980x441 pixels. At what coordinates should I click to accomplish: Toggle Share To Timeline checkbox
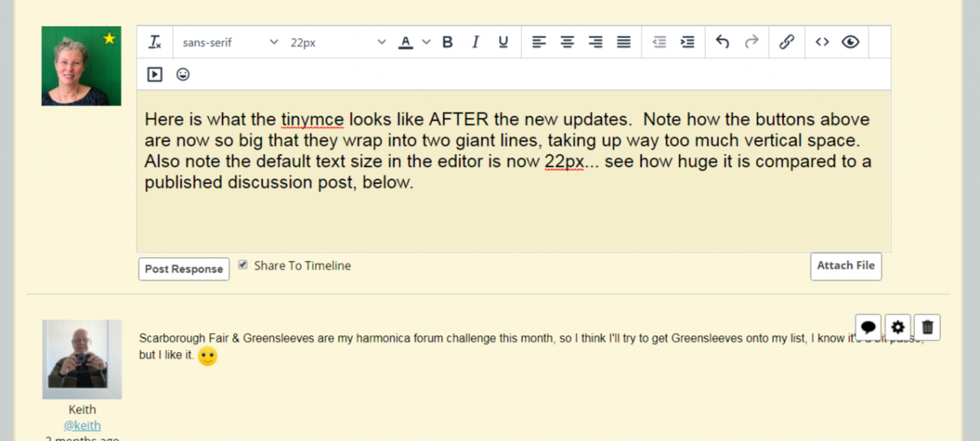point(243,265)
